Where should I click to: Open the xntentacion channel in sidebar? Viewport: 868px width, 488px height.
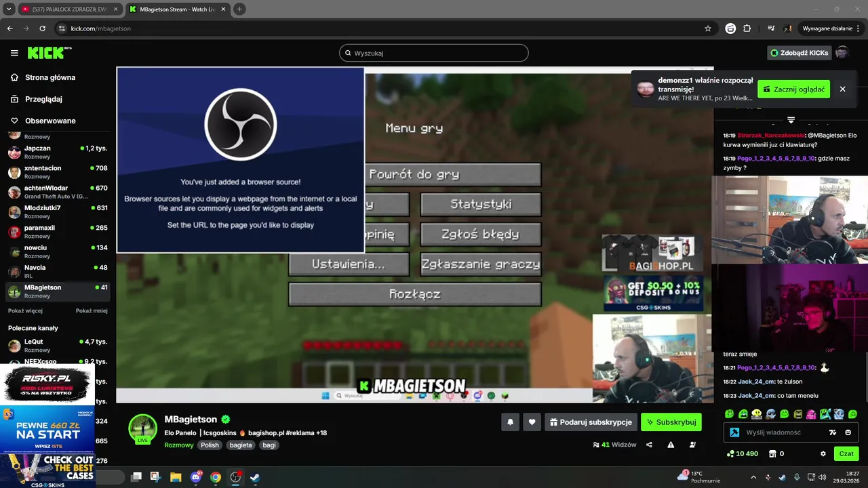point(58,171)
